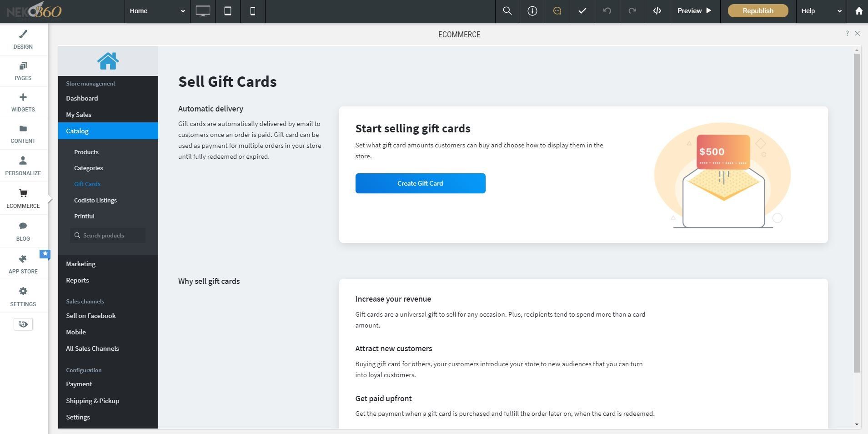Click the vertical scrollbar thumb
Image resolution: width=868 pixels, height=434 pixels.
[x=857, y=213]
